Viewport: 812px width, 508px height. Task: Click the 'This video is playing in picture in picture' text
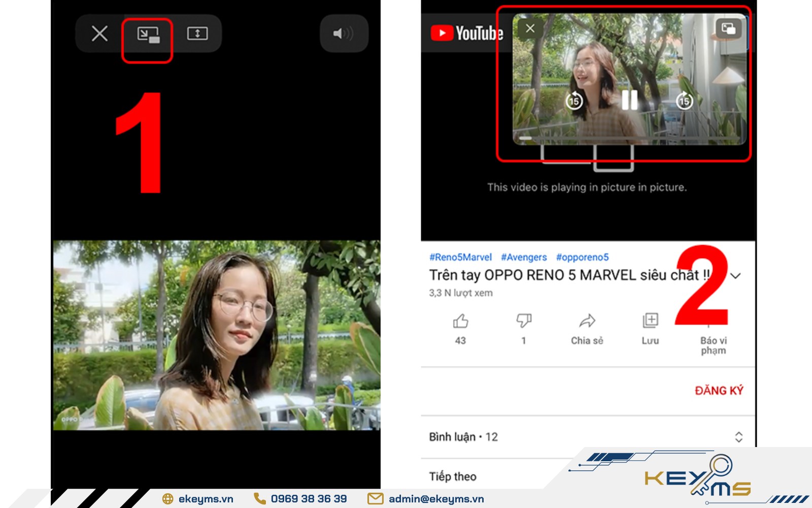pyautogui.click(x=587, y=187)
